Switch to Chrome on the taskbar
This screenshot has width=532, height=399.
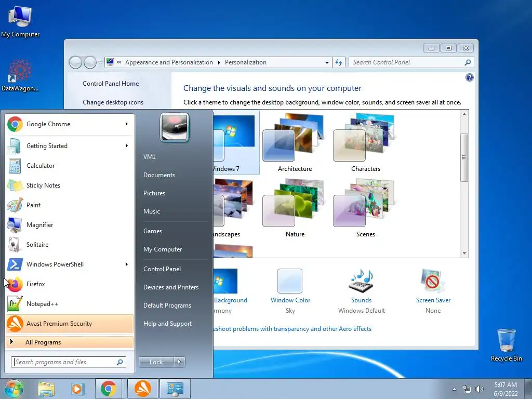108,389
